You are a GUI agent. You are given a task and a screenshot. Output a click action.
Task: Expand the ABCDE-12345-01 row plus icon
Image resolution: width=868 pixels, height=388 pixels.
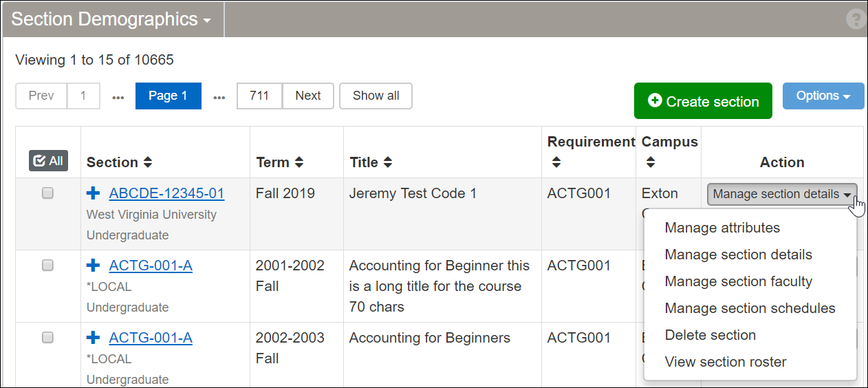click(x=93, y=194)
